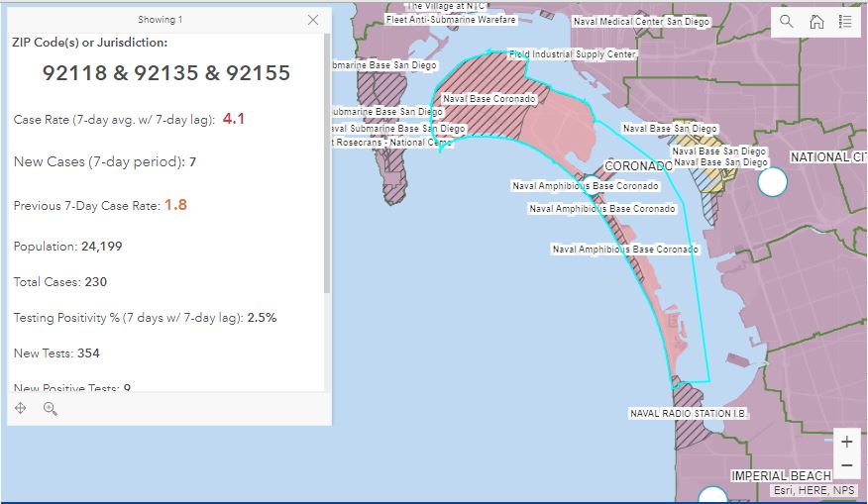Click the Esri, HERE, NPS attribution
This screenshot has height=504, width=868.
pyautogui.click(x=815, y=490)
